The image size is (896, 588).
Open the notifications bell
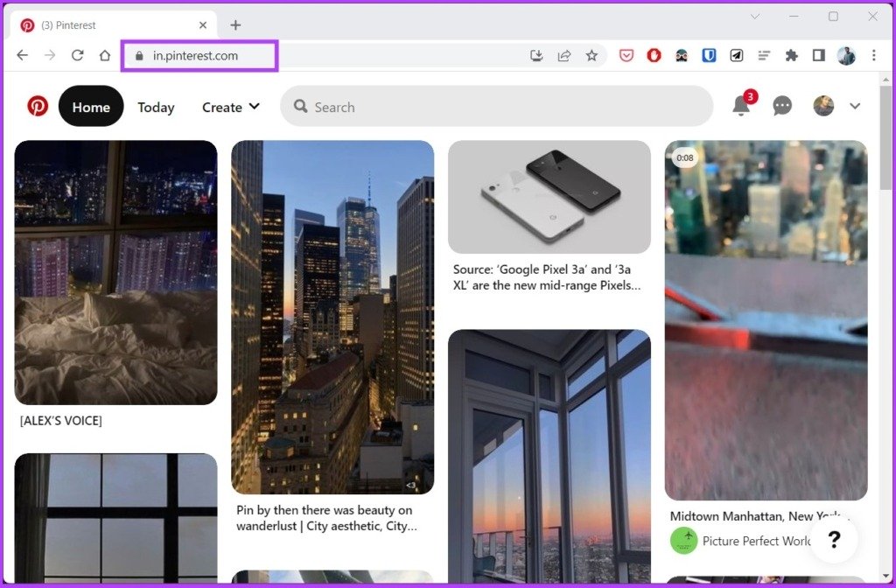click(741, 106)
